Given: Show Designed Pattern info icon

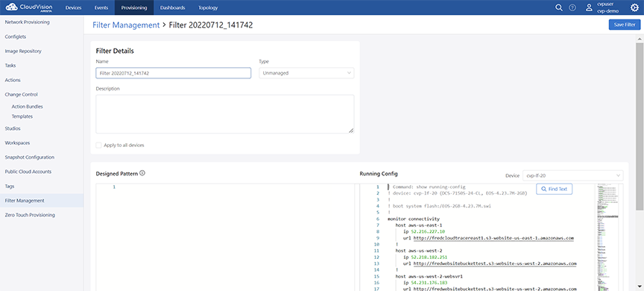Looking at the screenshot, I should [x=142, y=173].
